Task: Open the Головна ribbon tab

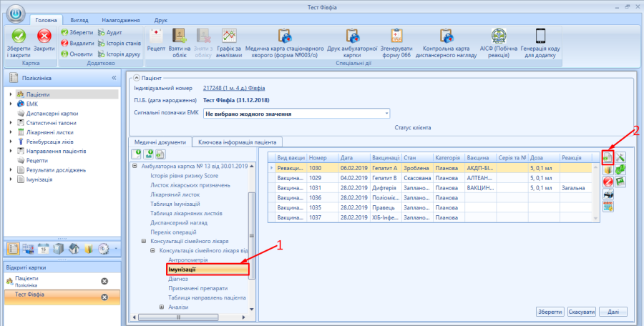Action: point(46,20)
